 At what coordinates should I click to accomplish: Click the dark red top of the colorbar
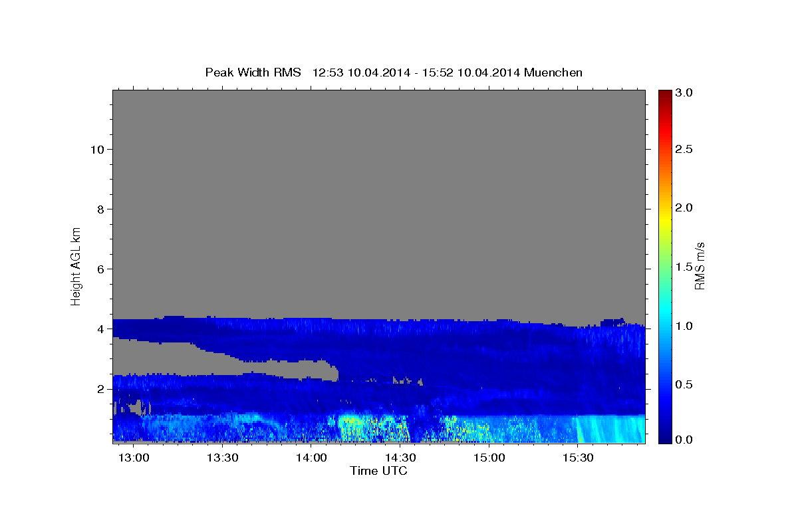pos(664,94)
